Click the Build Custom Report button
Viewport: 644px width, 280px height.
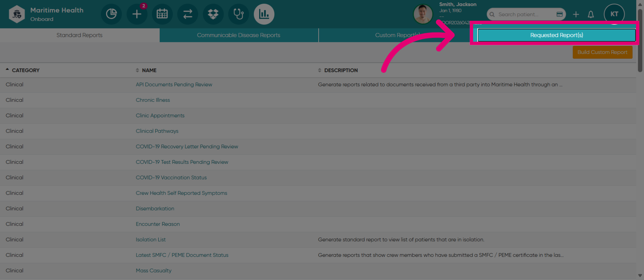(x=602, y=52)
